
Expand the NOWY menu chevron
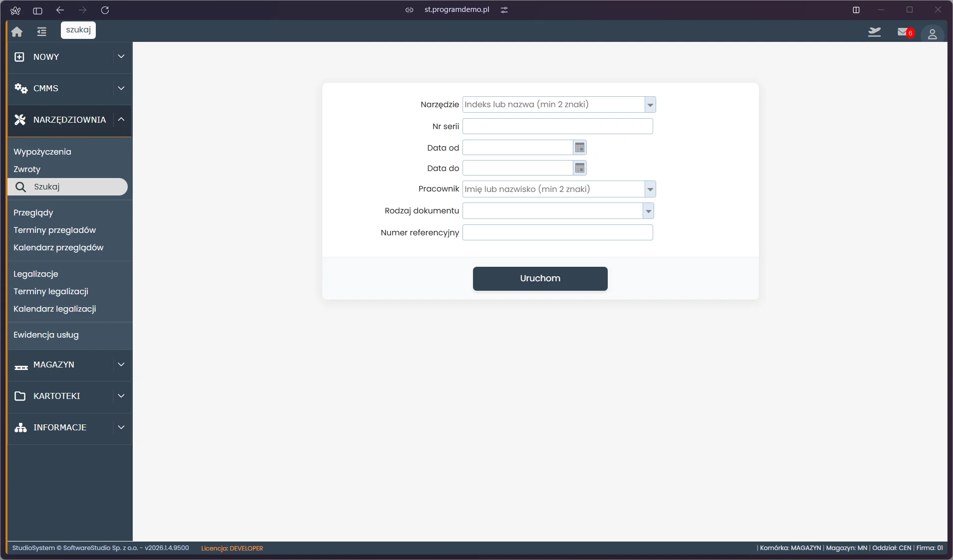click(x=121, y=57)
